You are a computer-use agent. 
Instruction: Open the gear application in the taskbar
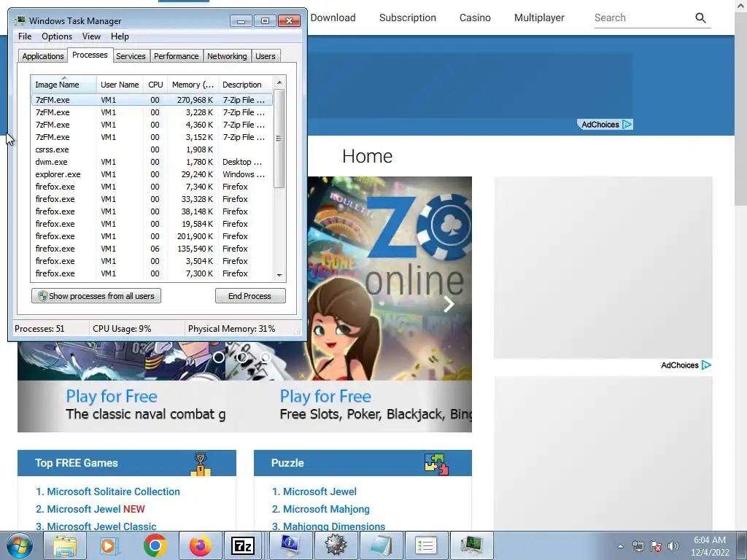(336, 545)
